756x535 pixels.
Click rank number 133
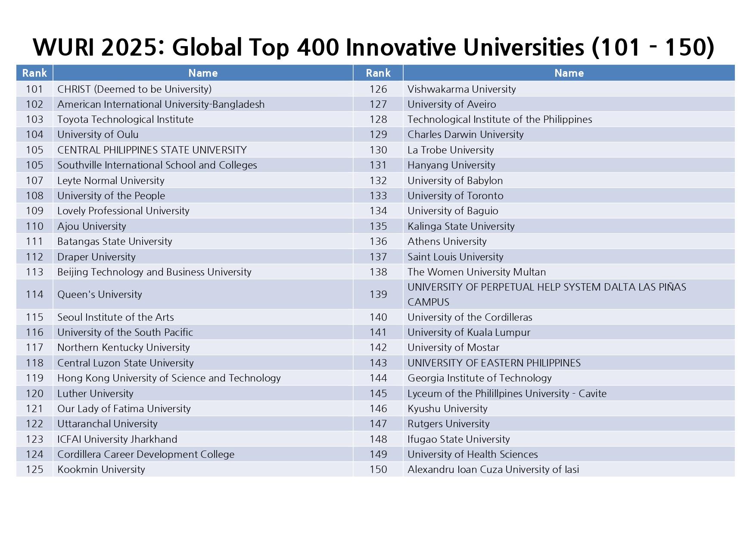click(x=378, y=196)
